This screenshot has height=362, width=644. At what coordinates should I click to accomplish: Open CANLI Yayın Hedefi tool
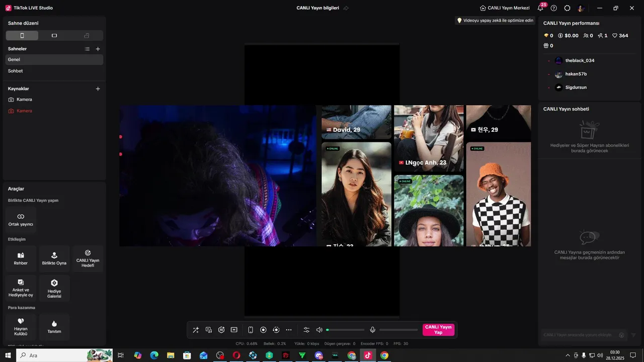(88, 258)
